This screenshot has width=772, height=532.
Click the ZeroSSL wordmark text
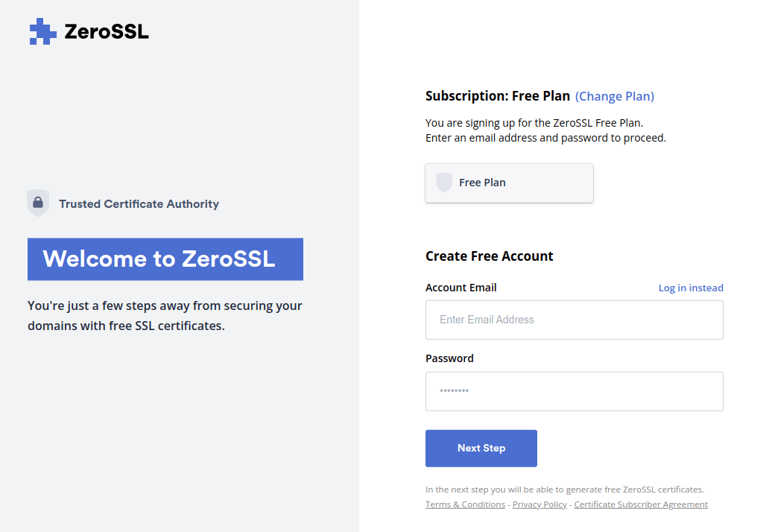pos(107,32)
